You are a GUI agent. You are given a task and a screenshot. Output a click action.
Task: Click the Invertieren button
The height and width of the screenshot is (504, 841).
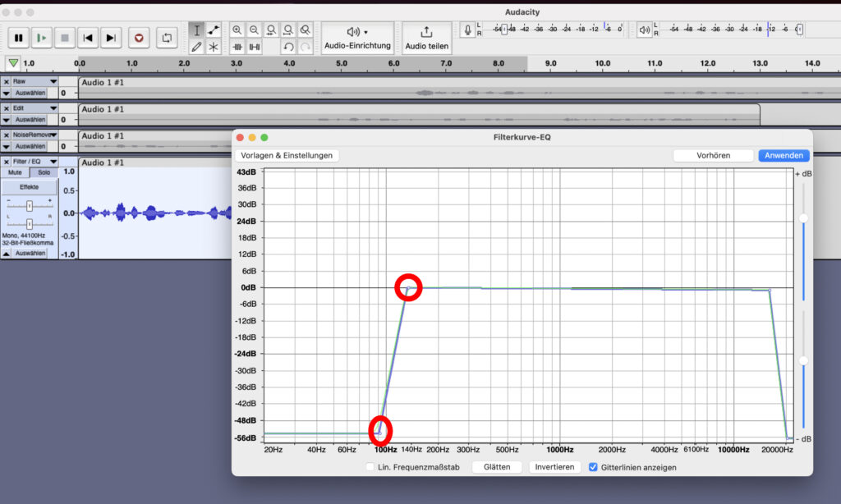pyautogui.click(x=554, y=467)
